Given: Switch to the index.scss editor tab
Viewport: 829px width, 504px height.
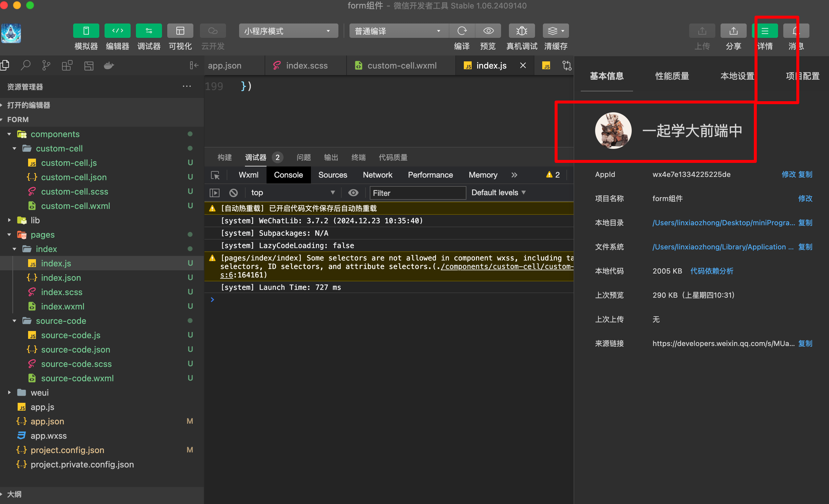Looking at the screenshot, I should pyautogui.click(x=306, y=65).
